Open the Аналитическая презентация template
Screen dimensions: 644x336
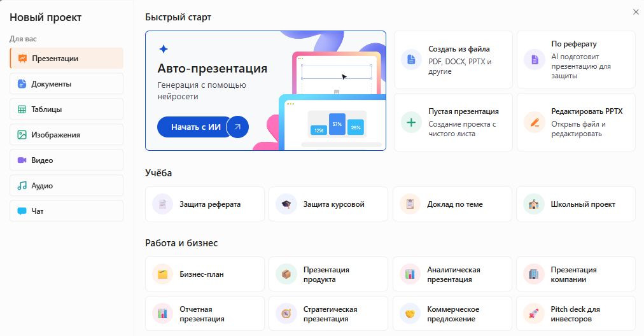pyautogui.click(x=452, y=274)
